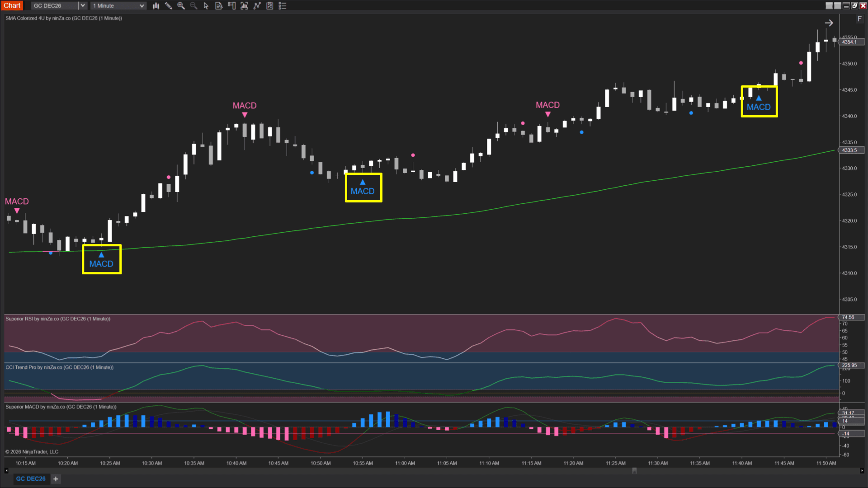The height and width of the screenshot is (488, 868).
Task: Click the horizontal scrollbar thumb
Action: (x=634, y=471)
